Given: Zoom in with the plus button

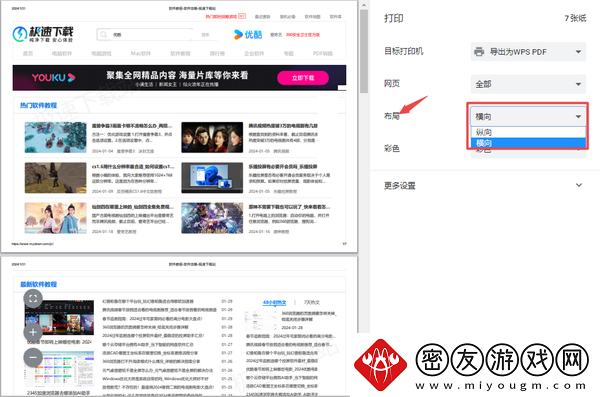Looking at the screenshot, I should pos(33,332).
